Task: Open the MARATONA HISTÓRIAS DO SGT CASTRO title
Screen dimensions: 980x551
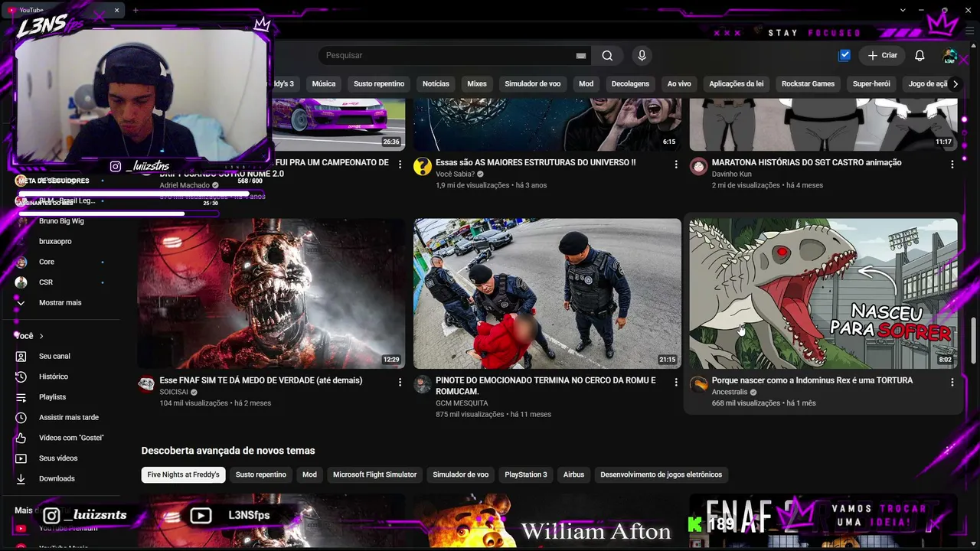Action: pyautogui.click(x=807, y=163)
